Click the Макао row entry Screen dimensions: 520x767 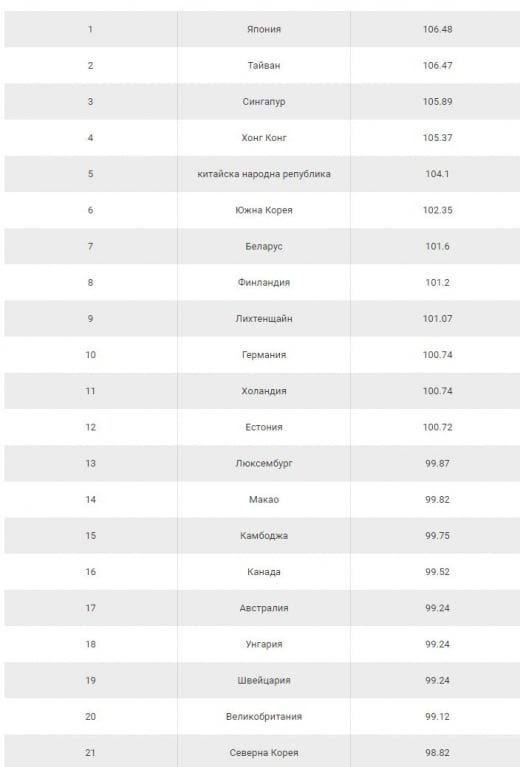point(264,499)
